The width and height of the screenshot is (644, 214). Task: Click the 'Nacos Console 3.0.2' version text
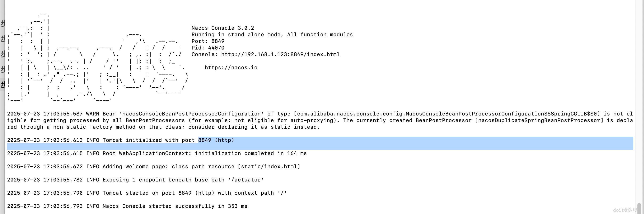point(222,28)
